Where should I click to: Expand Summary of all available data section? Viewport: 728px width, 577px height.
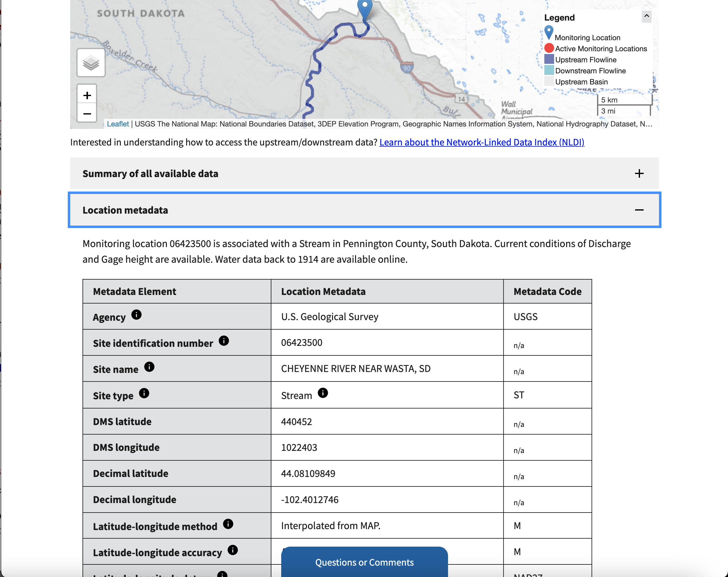[x=365, y=173]
